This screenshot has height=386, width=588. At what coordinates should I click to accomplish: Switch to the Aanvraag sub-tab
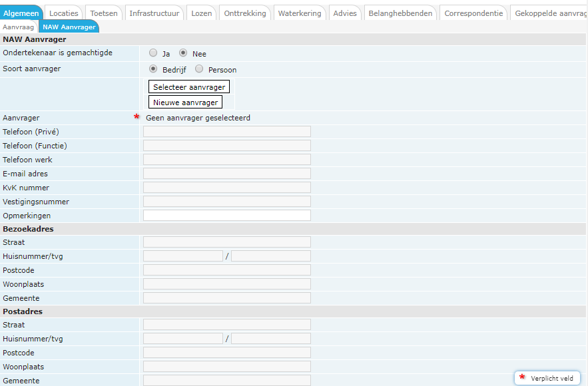tap(19, 27)
